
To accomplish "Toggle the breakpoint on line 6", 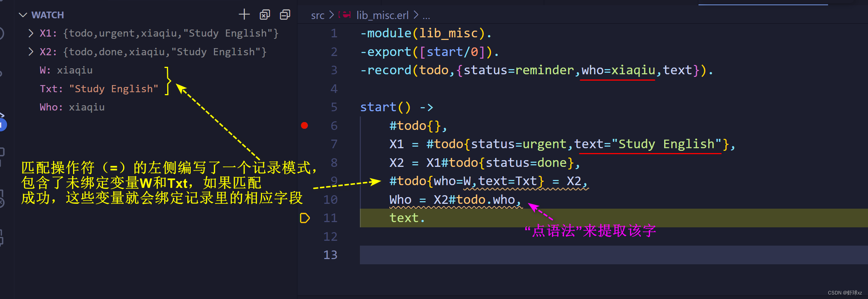I will pos(305,126).
